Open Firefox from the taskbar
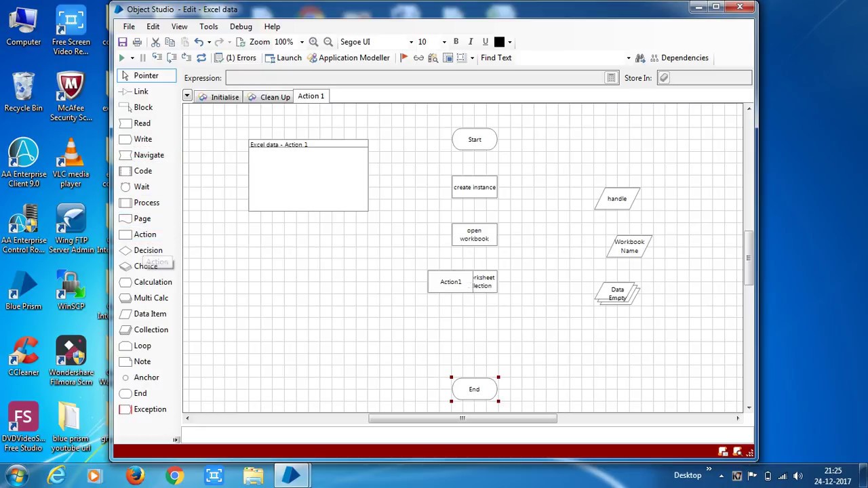The height and width of the screenshot is (488, 868). [x=135, y=476]
